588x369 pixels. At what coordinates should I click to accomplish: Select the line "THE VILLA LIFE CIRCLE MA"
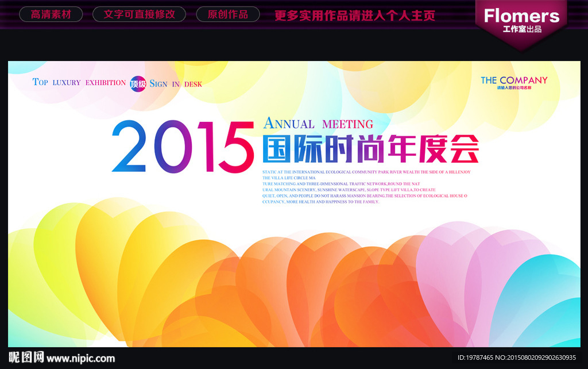289,178
